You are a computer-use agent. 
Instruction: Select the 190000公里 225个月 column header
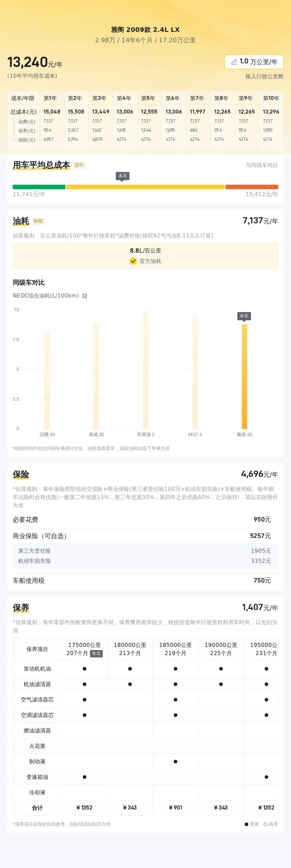[221, 649]
